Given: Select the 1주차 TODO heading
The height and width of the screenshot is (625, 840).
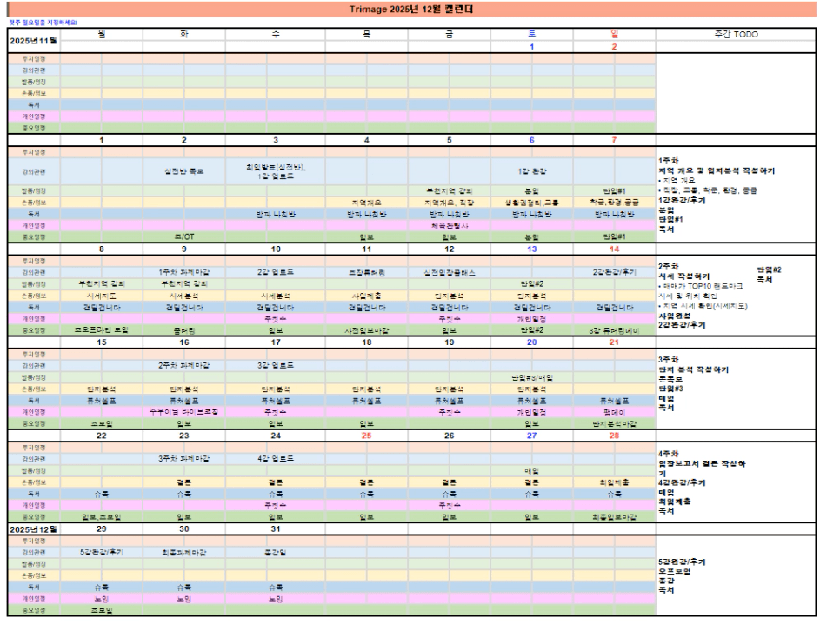Looking at the screenshot, I should point(669,161).
